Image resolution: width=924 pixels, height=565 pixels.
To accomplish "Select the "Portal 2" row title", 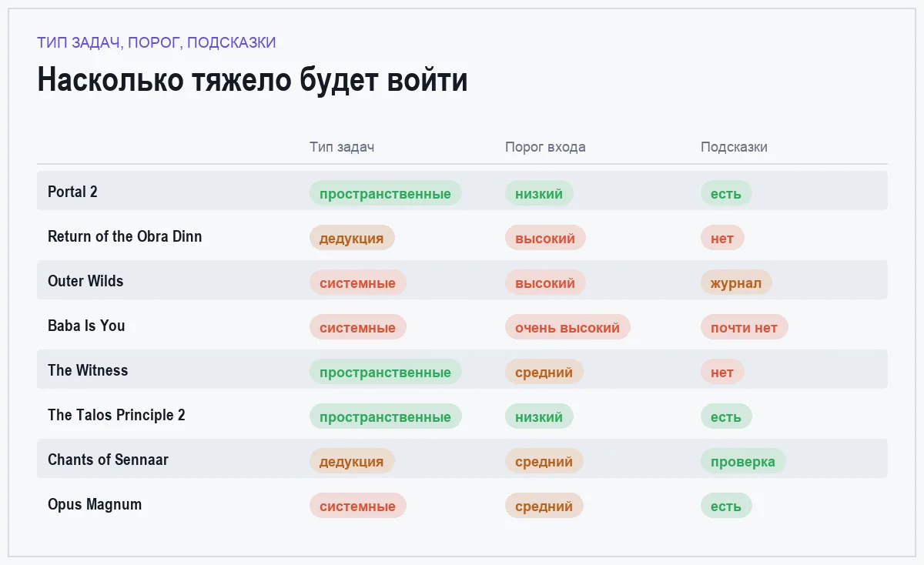I will pos(72,192).
